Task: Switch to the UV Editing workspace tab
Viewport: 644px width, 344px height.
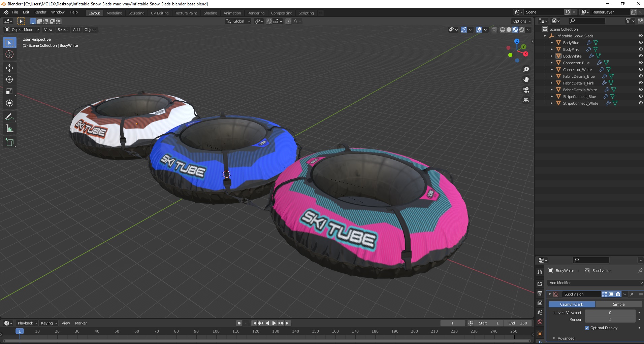Action: [160, 13]
